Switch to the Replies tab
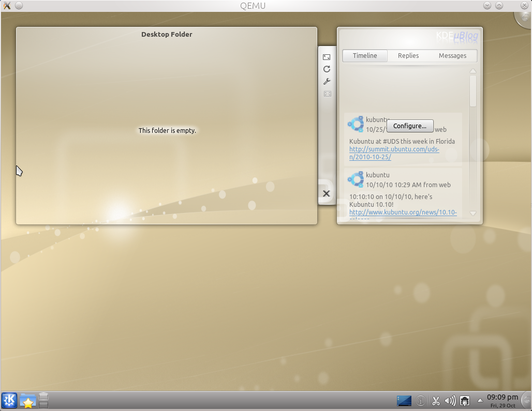The height and width of the screenshot is (411, 532). pos(408,55)
